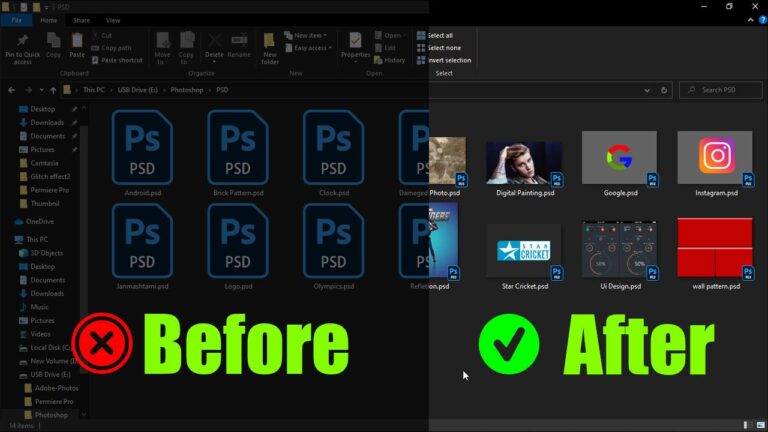Switch to details view icon
Viewport: 768px width, 432px height.
(x=748, y=425)
